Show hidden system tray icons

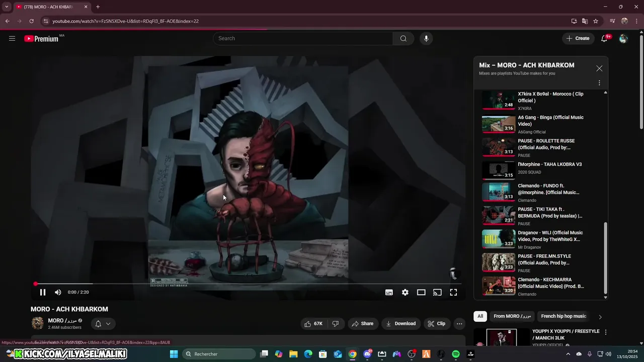(568, 354)
